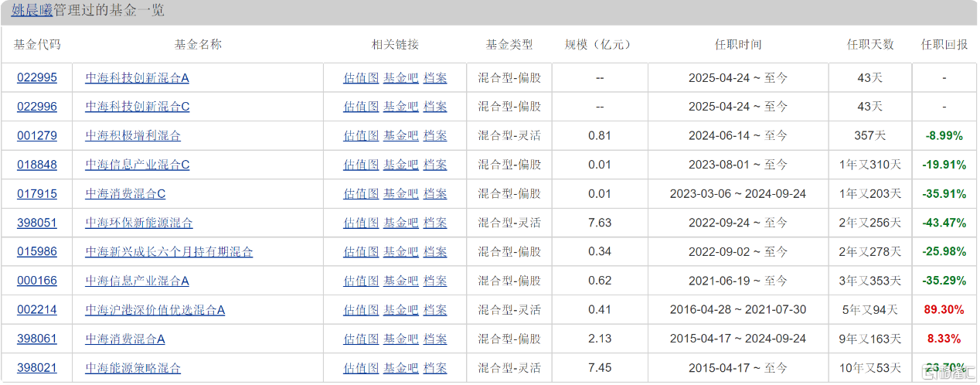The image size is (980, 385).
Task: View 估值图 for 中海消费混合A
Action: click(x=361, y=339)
